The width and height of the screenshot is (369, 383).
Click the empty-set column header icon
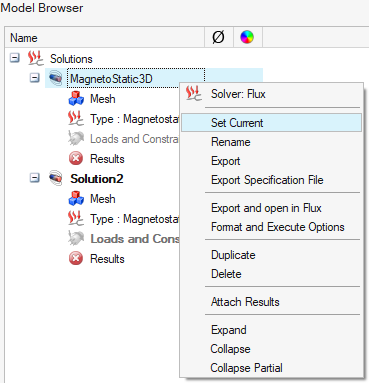click(218, 37)
